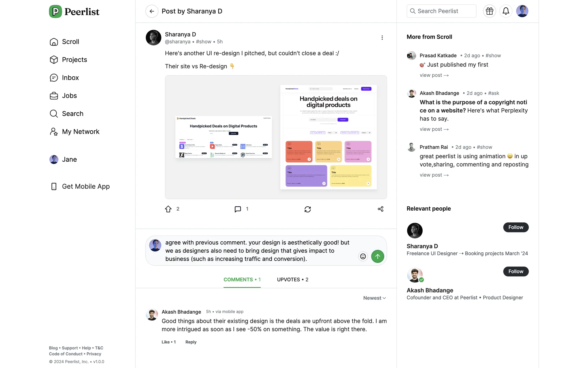Viewport: 588px width, 368px height.
Task: Switch to the Upvotes tab
Action: (292, 280)
